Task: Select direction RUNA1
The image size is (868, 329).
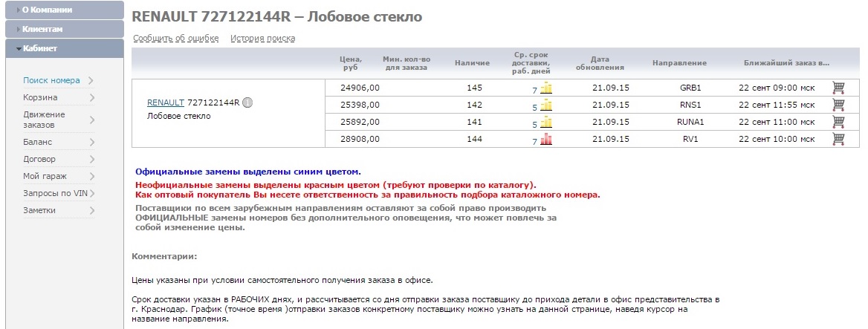Action: pyautogui.click(x=690, y=123)
